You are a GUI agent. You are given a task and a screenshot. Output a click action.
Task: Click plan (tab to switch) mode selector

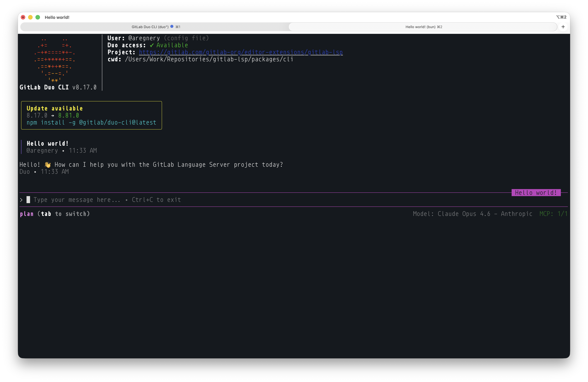(55, 214)
